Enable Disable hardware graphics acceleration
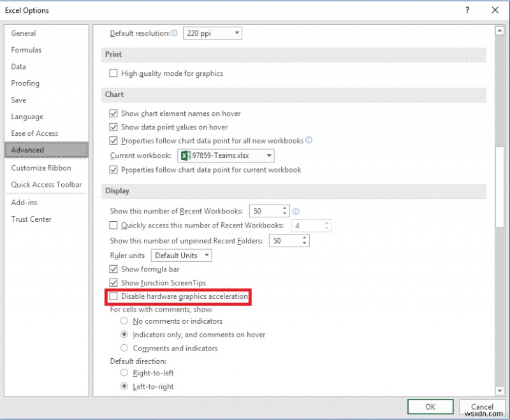The height and width of the screenshot is (420, 510). (113, 296)
